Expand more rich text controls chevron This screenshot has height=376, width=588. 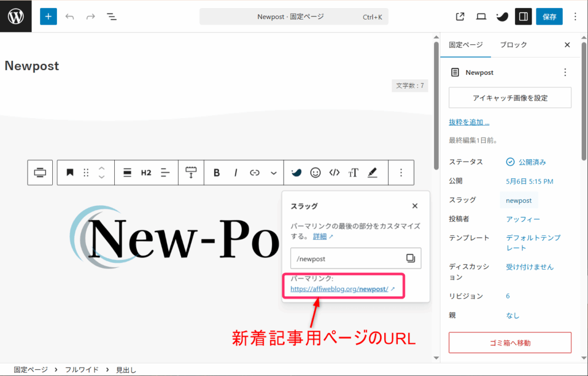pos(274,172)
